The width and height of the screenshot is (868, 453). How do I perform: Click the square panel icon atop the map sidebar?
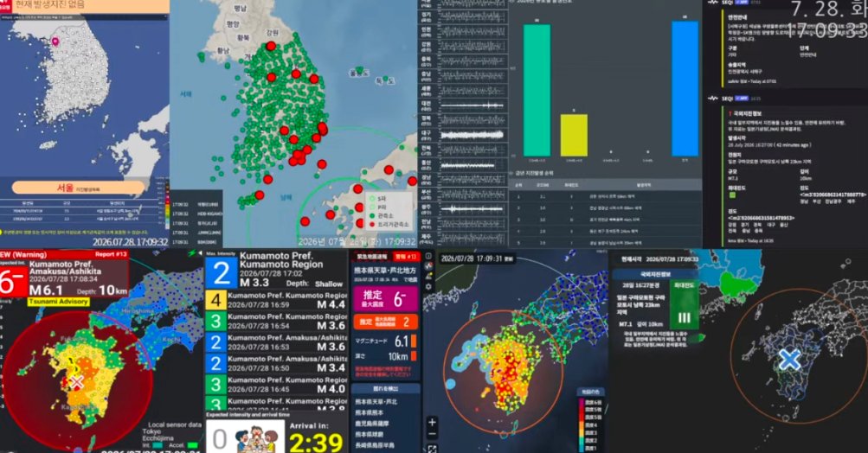[429, 256]
